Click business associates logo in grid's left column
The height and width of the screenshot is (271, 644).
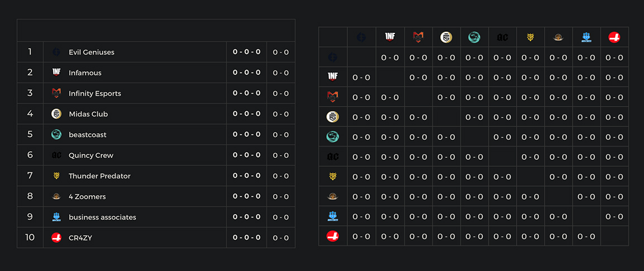click(333, 216)
